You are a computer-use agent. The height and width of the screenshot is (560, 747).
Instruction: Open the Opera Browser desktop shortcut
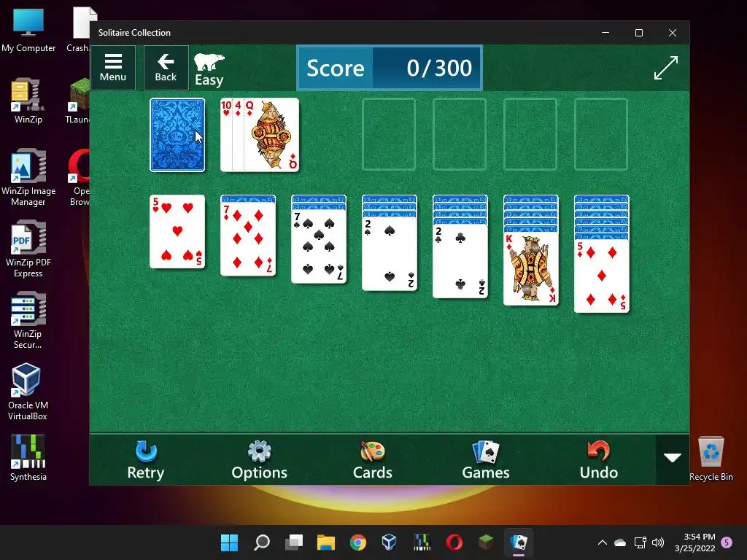79,178
